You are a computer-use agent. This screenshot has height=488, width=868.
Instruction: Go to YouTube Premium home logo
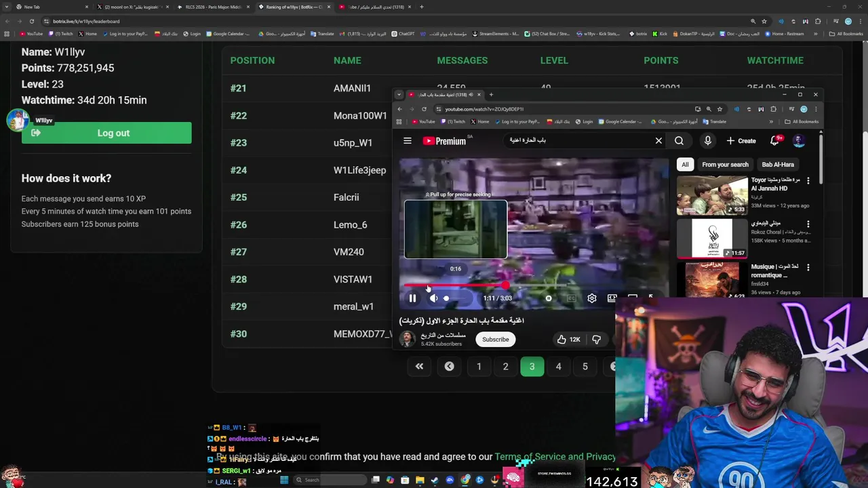(x=445, y=141)
